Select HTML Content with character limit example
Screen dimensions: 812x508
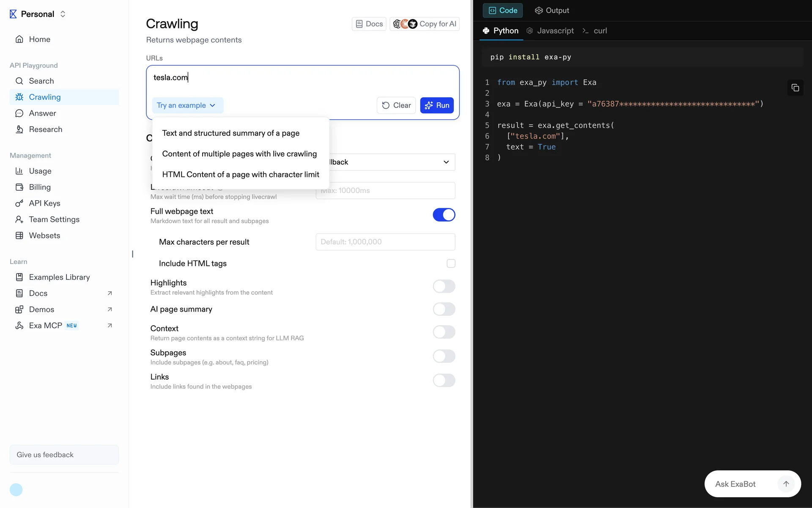tap(240, 175)
